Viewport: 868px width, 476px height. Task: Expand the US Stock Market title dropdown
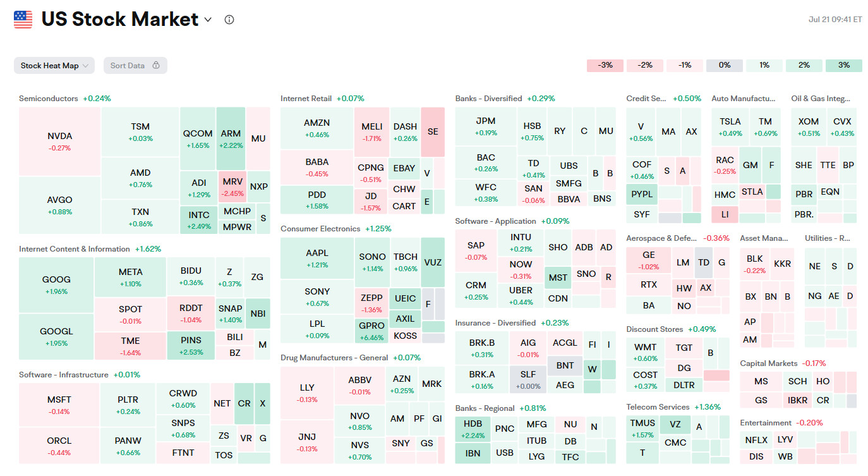point(208,20)
